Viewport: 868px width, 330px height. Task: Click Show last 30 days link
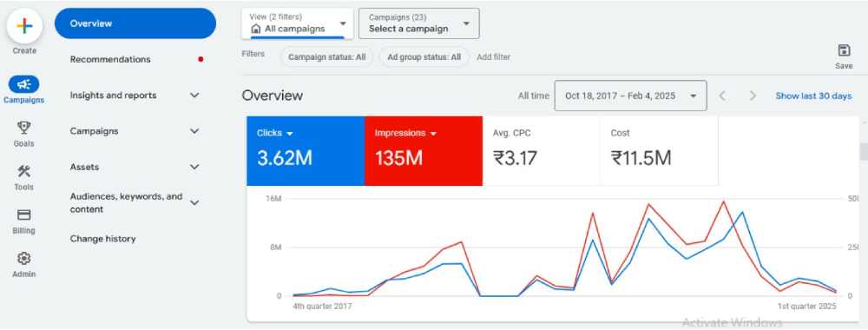pyautogui.click(x=813, y=96)
